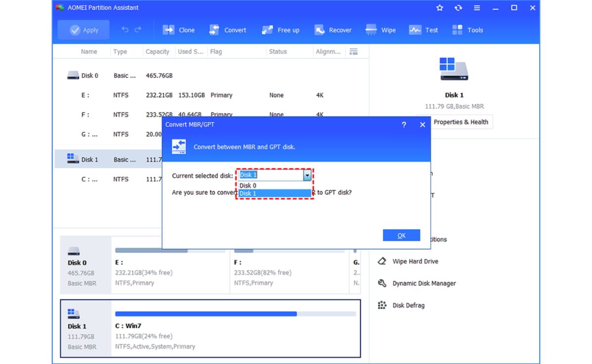Click the Apply button in toolbar
Viewport: 592px width, 364px height.
[84, 30]
